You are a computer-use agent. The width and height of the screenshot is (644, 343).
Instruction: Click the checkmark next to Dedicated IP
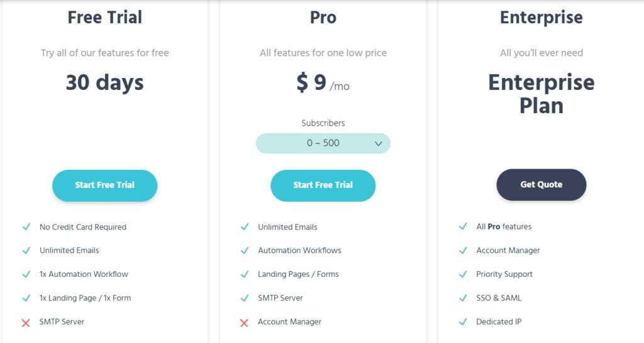463,322
